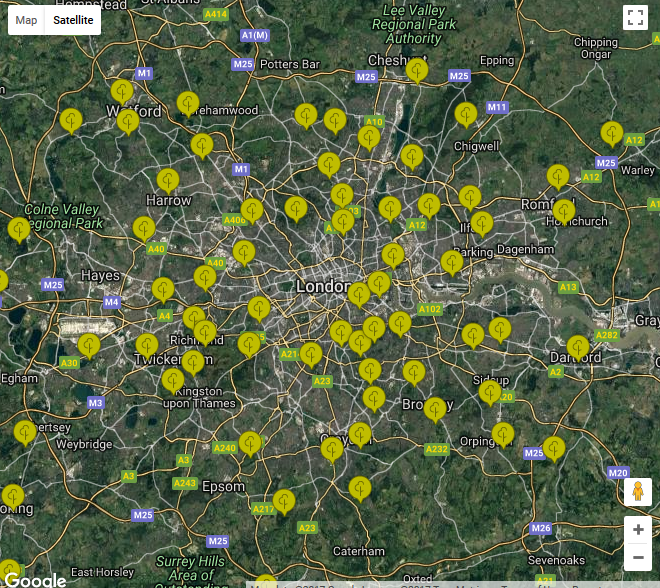Click the Street View pegman icon

[638, 491]
